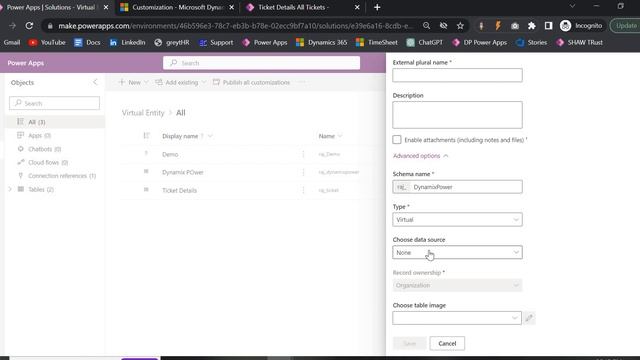
Task: Open the Support bookmark
Action: [x=216, y=42]
